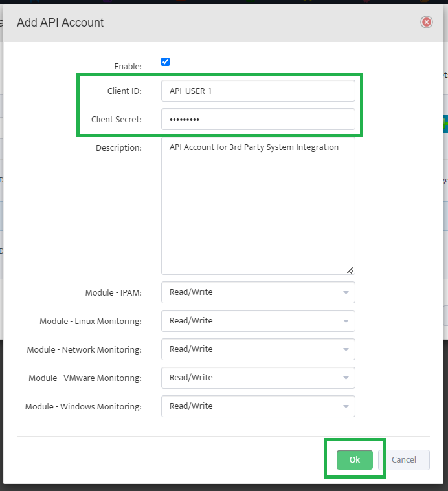This screenshot has height=491, width=448.
Task: Click the Add API Account title text
Action: coord(60,23)
